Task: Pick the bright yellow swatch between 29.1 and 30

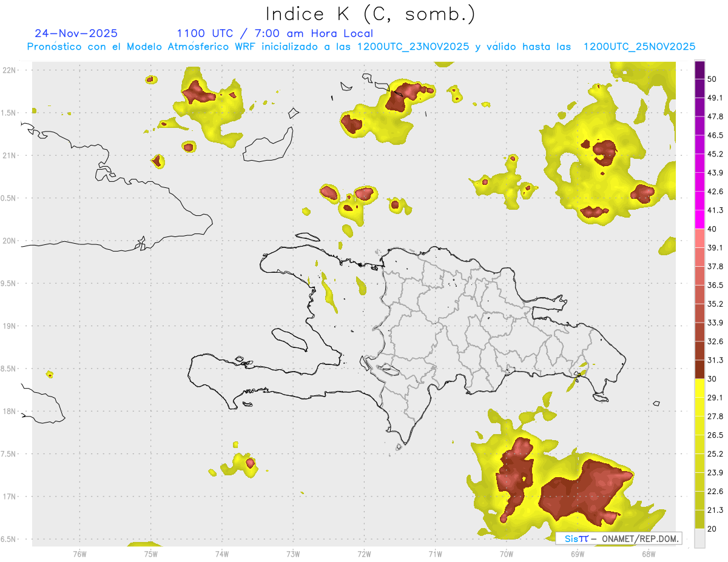Action: point(700,389)
